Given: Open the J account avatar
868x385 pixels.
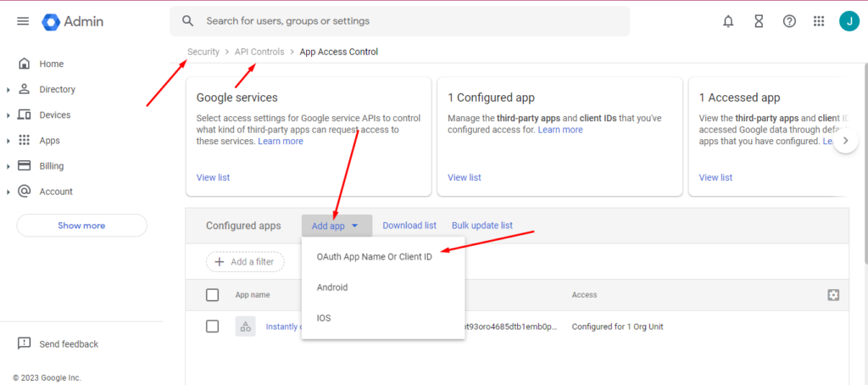Looking at the screenshot, I should pyautogui.click(x=849, y=21).
